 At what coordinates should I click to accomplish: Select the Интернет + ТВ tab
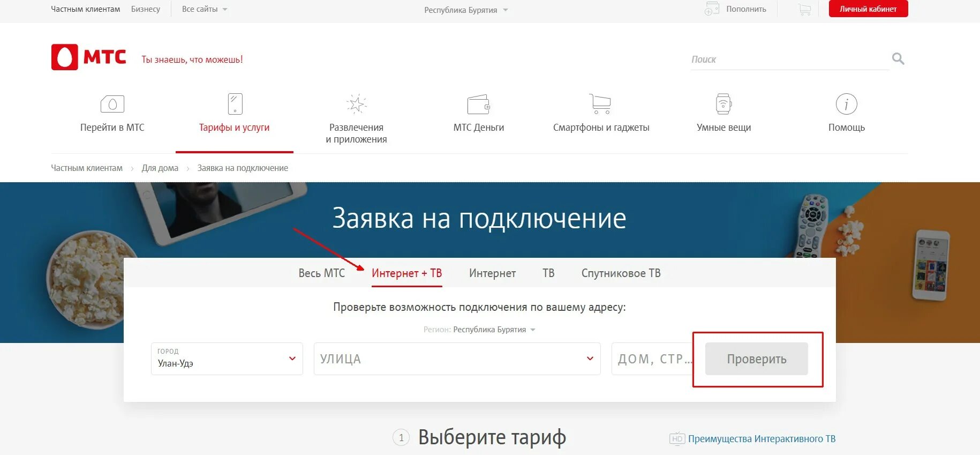click(407, 273)
